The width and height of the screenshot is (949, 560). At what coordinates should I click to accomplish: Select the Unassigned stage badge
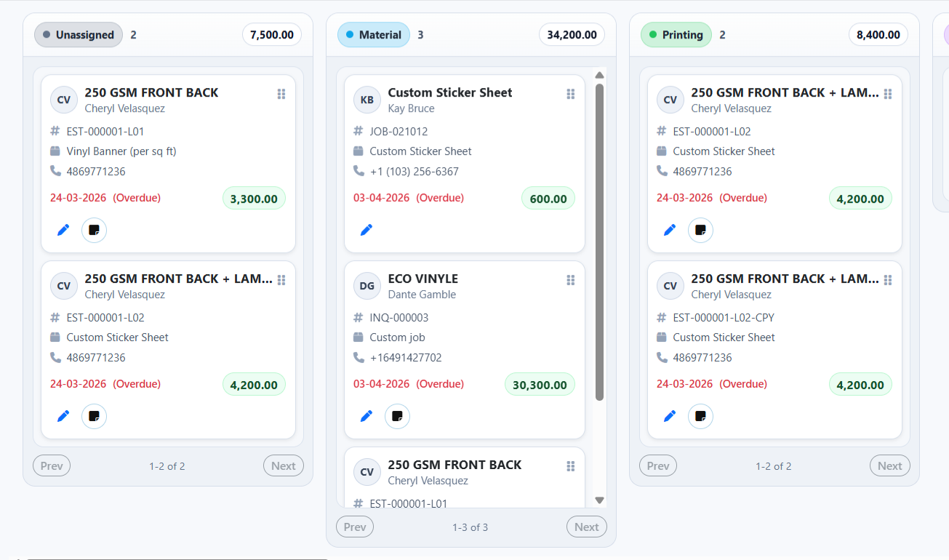coord(79,35)
